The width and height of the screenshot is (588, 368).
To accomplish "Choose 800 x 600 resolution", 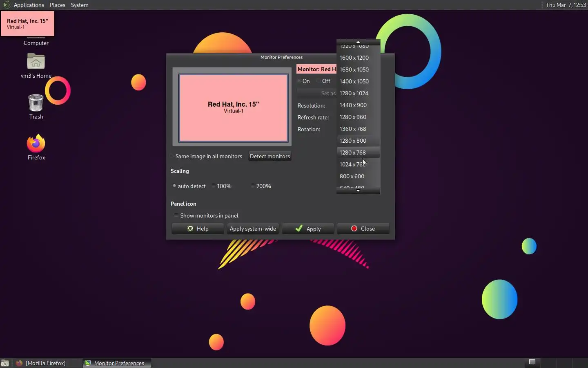I will point(358,176).
